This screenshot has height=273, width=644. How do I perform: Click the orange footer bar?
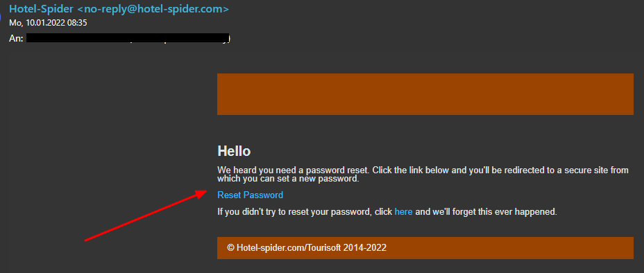[x=425, y=248]
